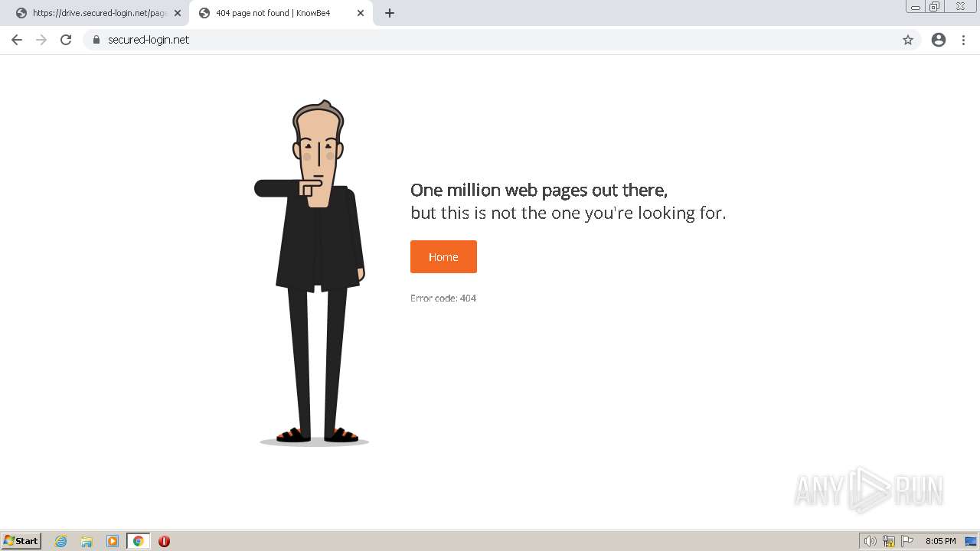The width and height of the screenshot is (980, 551).
Task: Go back to the previous page
Action: point(17,40)
